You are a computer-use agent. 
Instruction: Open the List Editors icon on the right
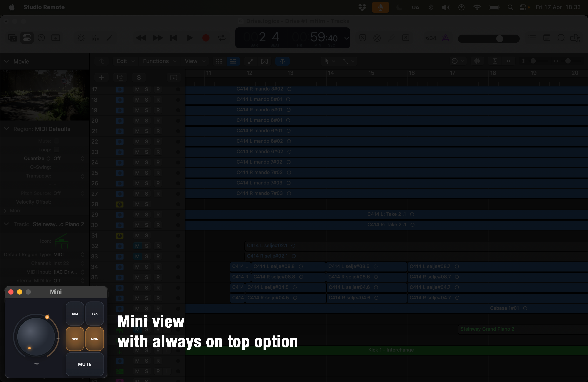pyautogui.click(x=532, y=38)
